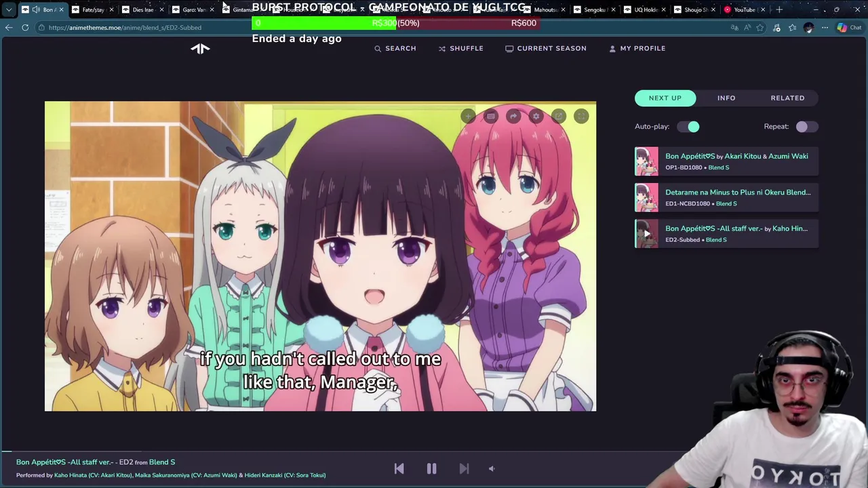Click Hideri Kanzaki performer link
Image resolution: width=868 pixels, height=488 pixels.
tap(285, 475)
